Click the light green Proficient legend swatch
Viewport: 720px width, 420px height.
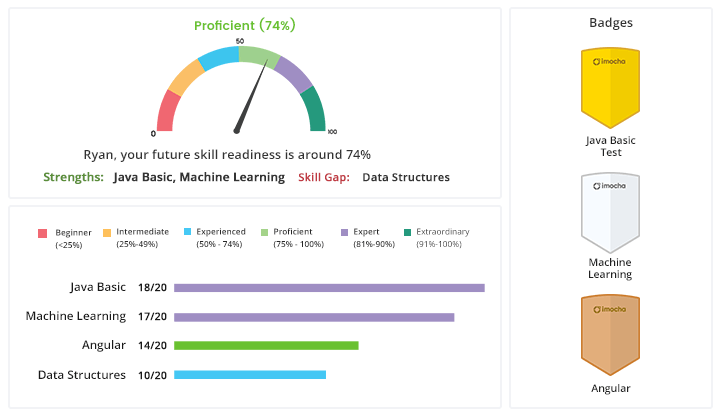click(264, 233)
